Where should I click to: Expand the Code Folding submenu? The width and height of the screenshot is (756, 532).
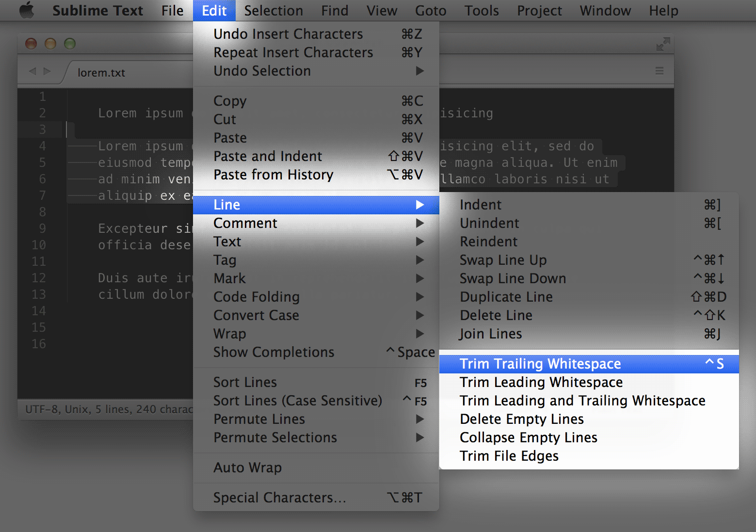[x=316, y=297]
